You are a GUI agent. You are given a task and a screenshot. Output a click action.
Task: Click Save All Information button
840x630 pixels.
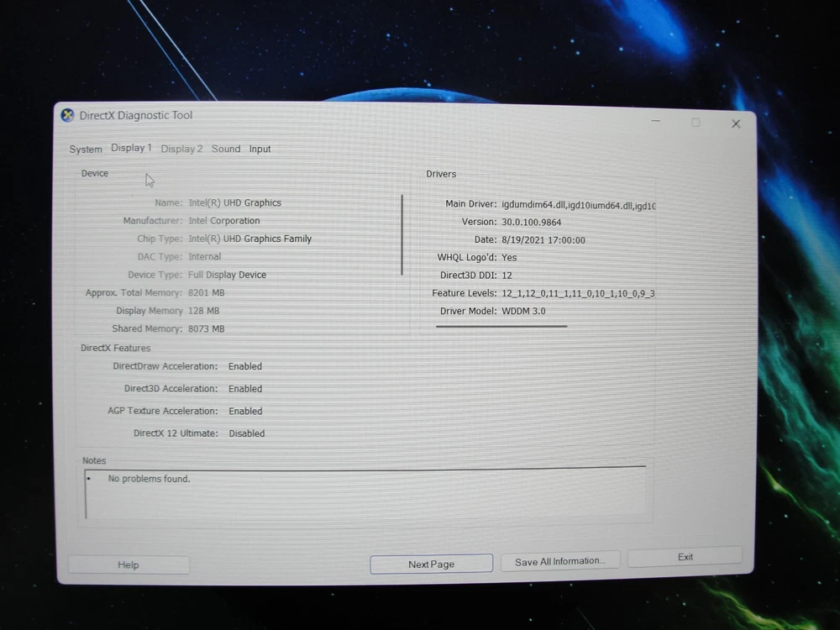(559, 561)
